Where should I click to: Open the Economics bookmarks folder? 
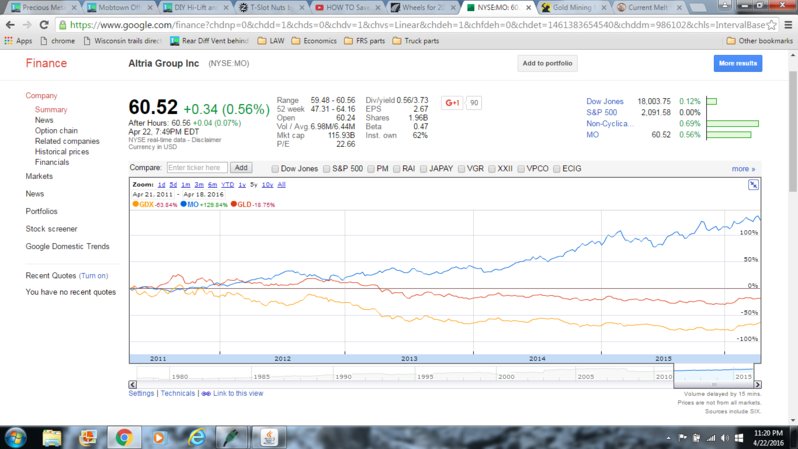[314, 41]
